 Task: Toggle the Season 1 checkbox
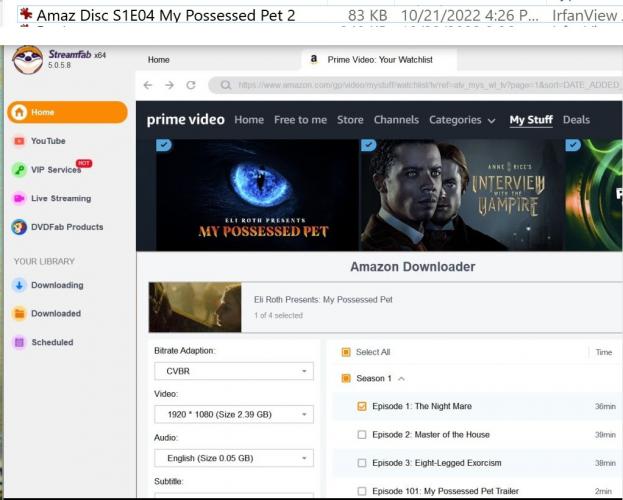coord(346,378)
